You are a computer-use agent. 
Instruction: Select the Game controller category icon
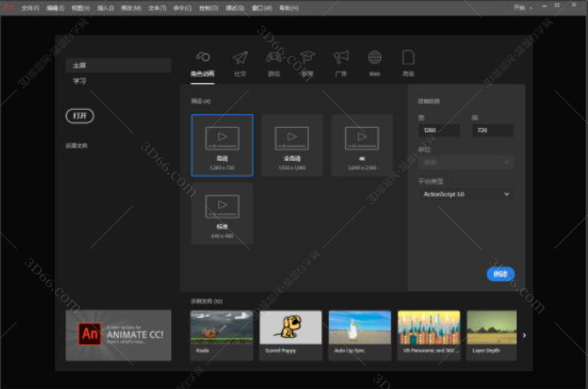(274, 58)
